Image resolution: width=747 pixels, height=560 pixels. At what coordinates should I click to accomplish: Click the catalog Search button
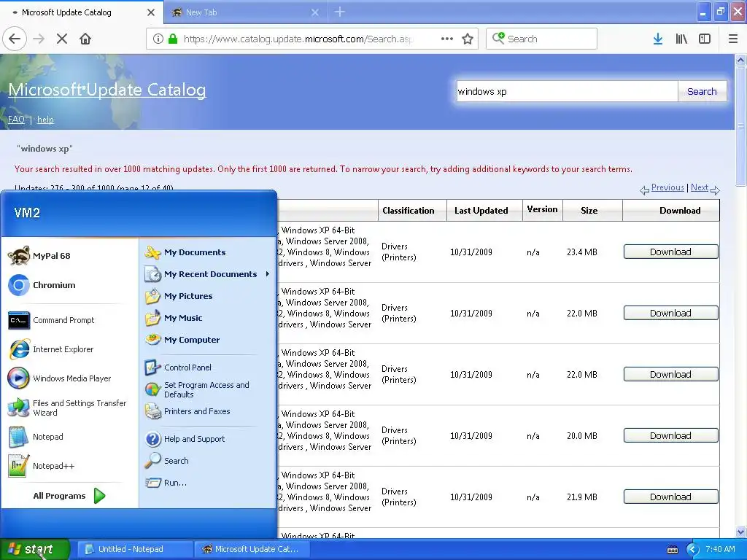point(702,91)
